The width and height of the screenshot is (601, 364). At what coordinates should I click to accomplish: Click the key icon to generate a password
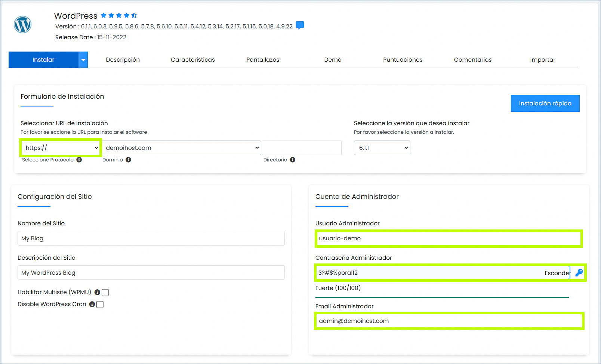tap(579, 273)
